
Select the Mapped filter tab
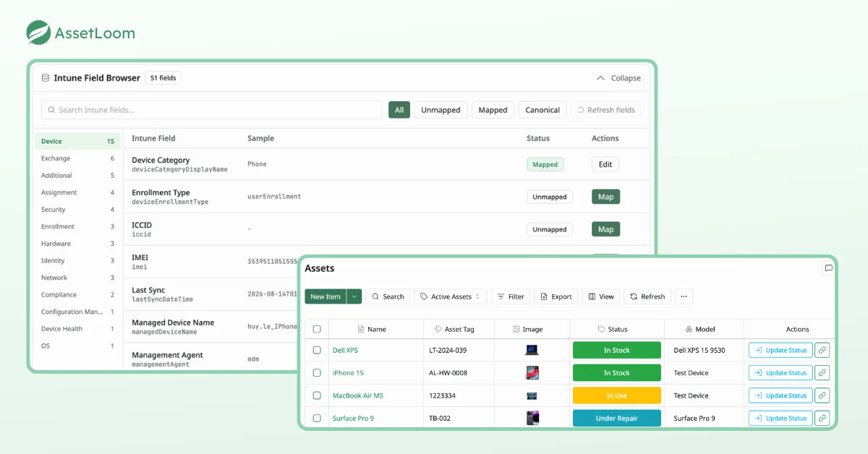point(493,110)
